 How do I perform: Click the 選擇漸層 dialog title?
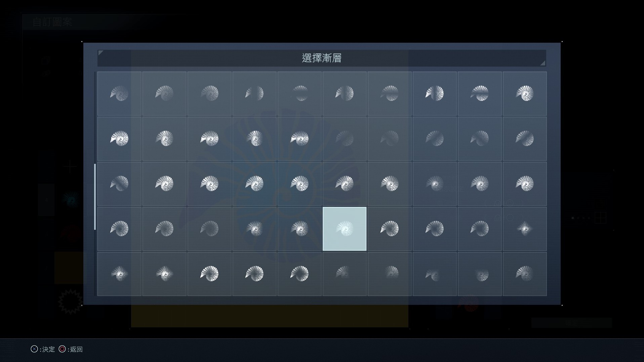[322, 58]
